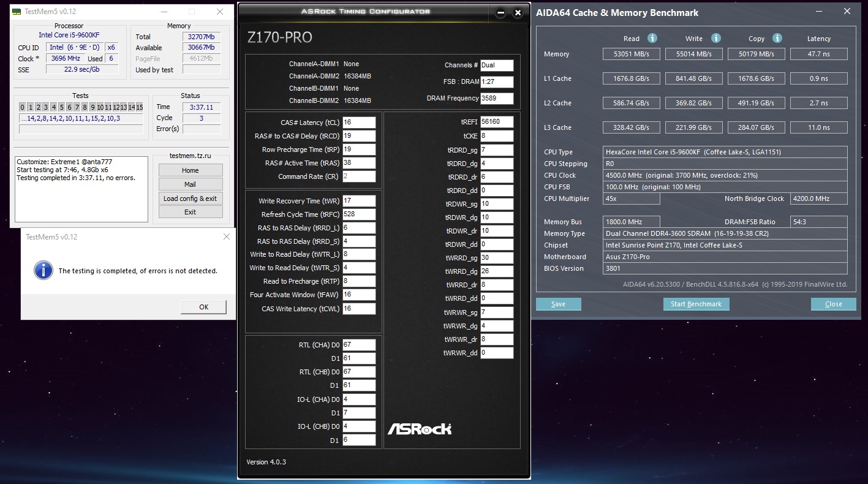Click the L2 Cache Write value 369.82 GB/s

point(694,103)
